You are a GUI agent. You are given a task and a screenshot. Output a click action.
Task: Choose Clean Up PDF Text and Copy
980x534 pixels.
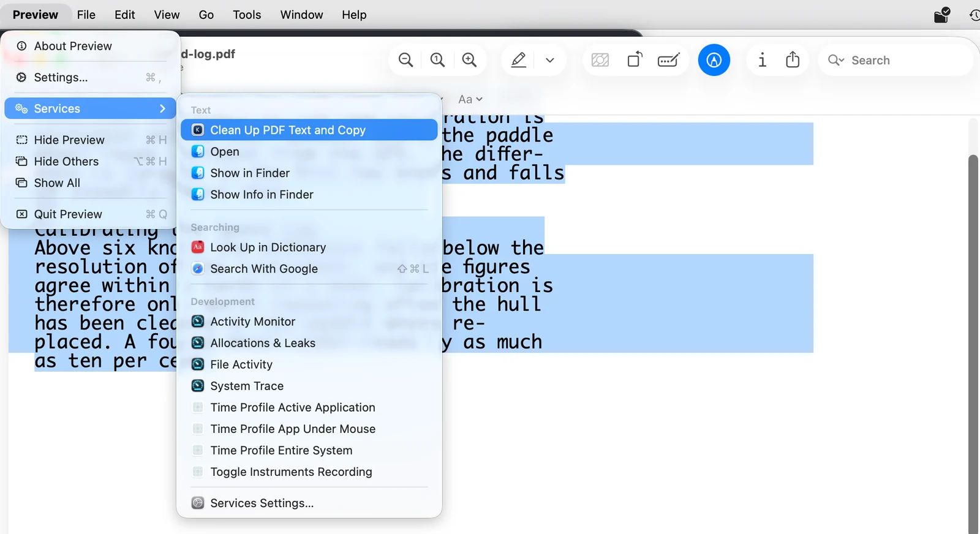click(x=309, y=130)
